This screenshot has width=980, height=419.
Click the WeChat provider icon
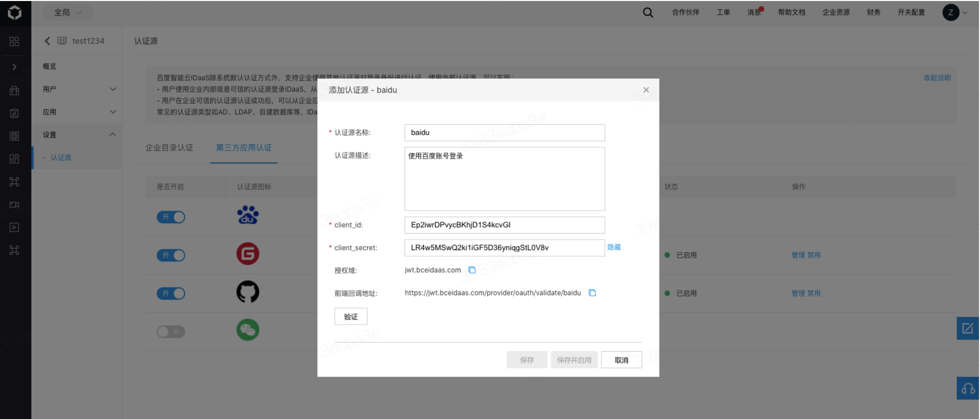pos(248,330)
